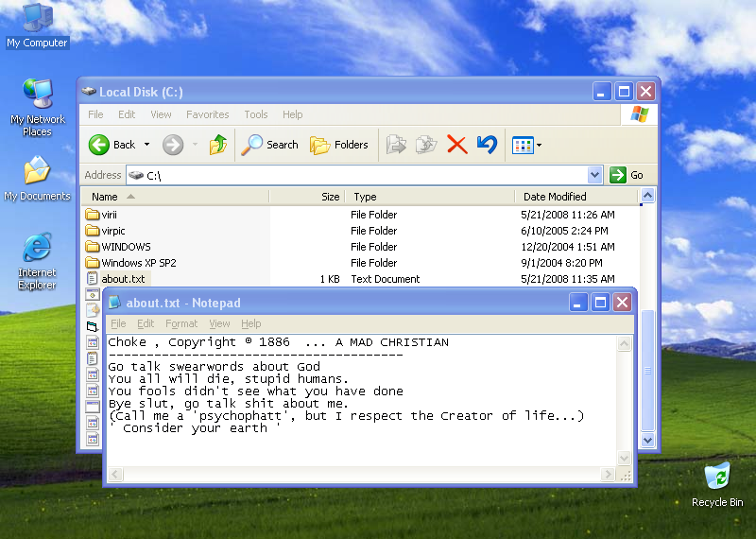Sort by the Size column header

click(307, 197)
